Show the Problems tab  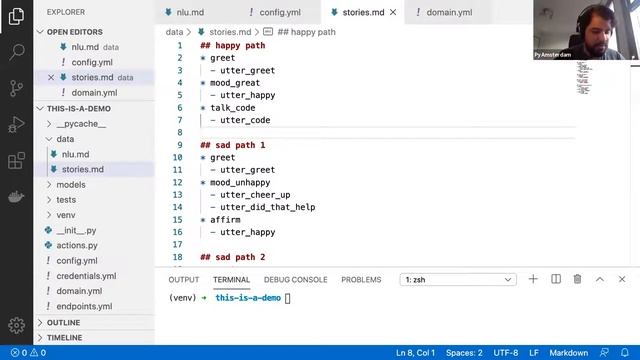tap(361, 280)
